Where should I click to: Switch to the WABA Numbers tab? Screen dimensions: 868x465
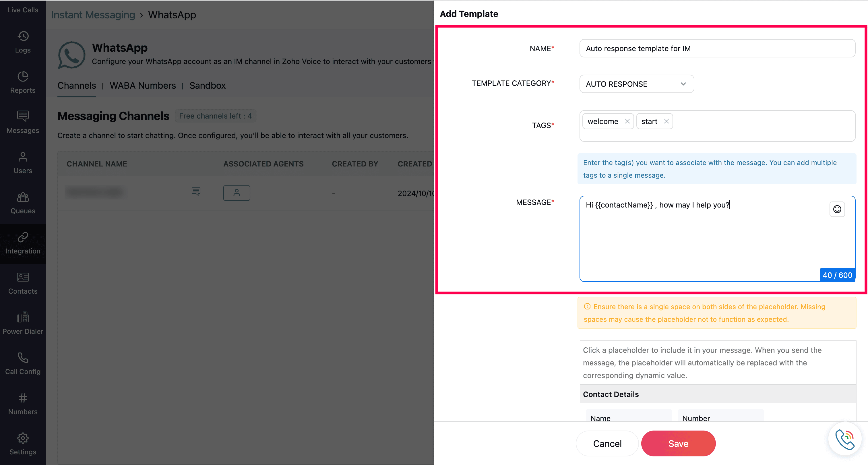click(143, 86)
